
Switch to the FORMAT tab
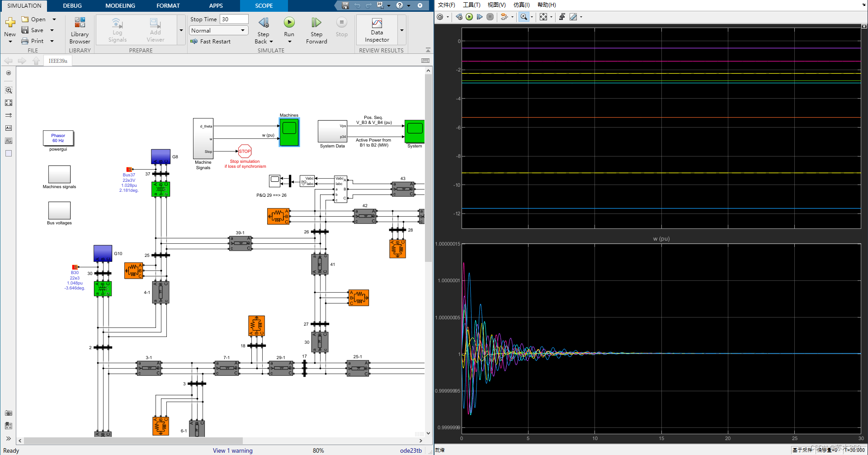168,6
